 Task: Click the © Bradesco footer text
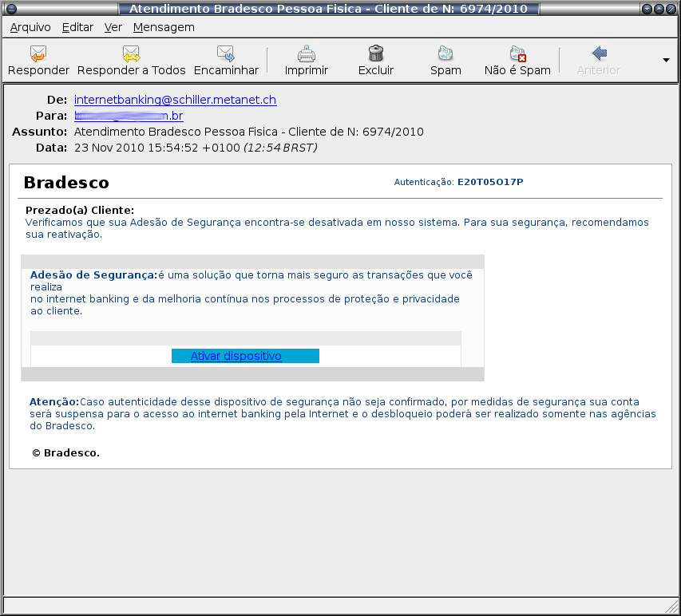[65, 453]
